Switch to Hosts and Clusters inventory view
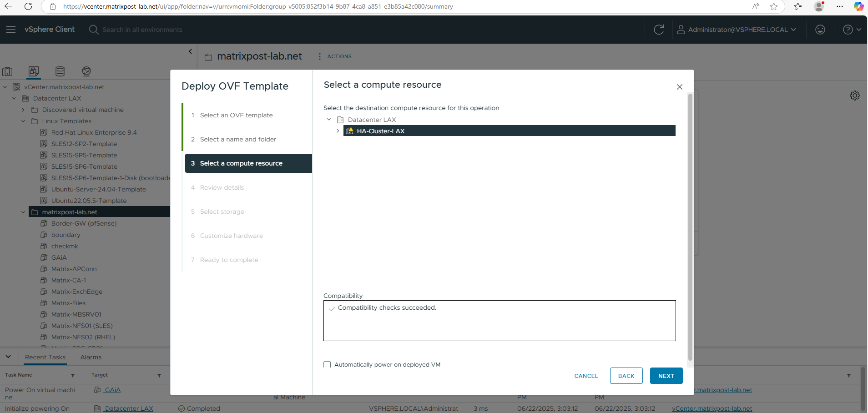868x413 pixels. click(x=8, y=71)
